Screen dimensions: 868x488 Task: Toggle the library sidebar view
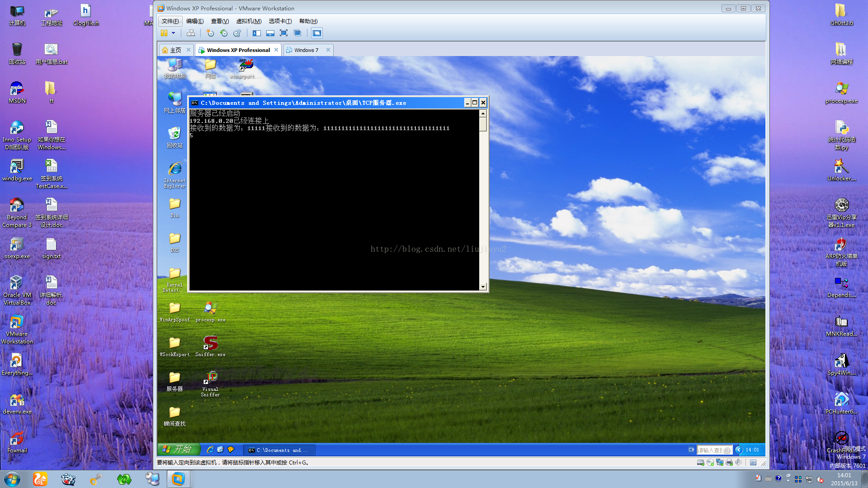pos(257,33)
